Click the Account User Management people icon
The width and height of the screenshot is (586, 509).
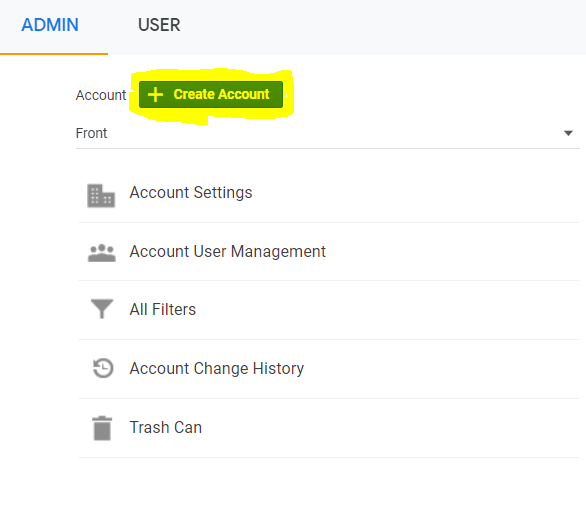coord(102,253)
